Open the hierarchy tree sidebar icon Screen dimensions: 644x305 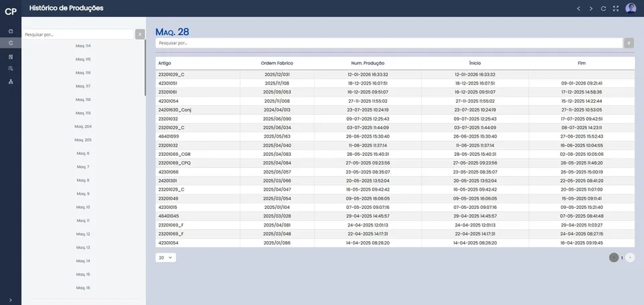click(x=11, y=81)
